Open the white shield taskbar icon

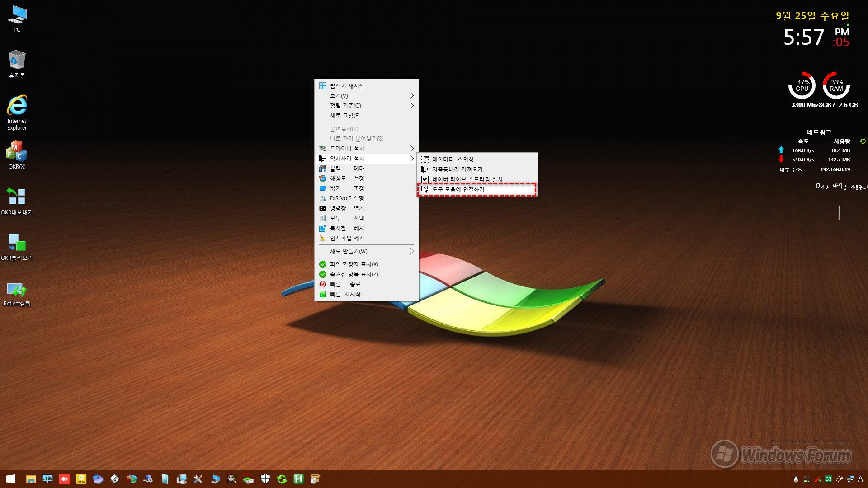265,479
